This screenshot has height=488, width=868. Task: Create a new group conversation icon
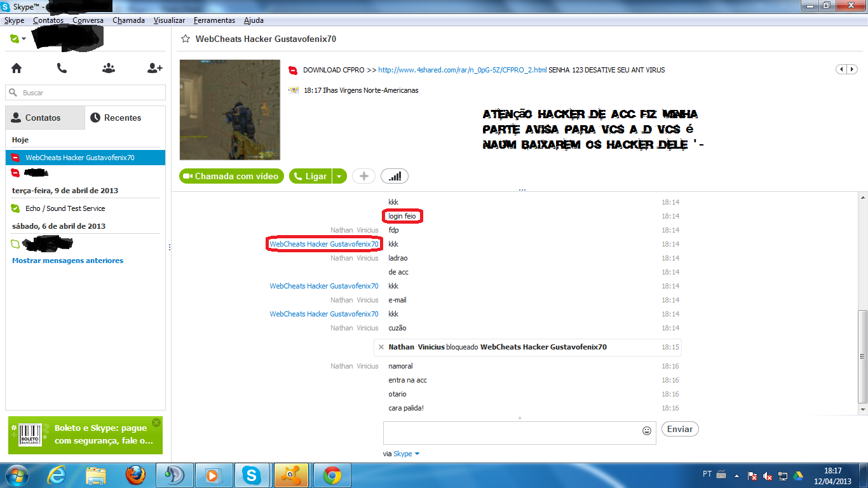[109, 68]
